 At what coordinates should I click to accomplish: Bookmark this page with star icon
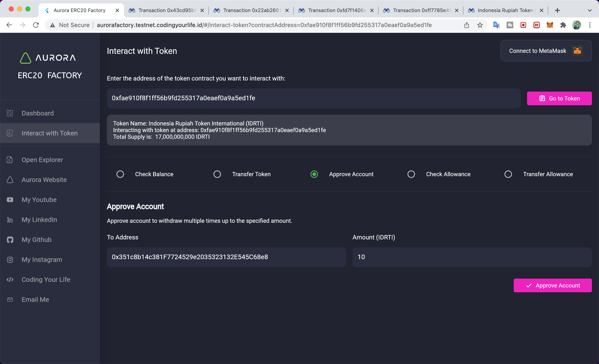(x=480, y=25)
